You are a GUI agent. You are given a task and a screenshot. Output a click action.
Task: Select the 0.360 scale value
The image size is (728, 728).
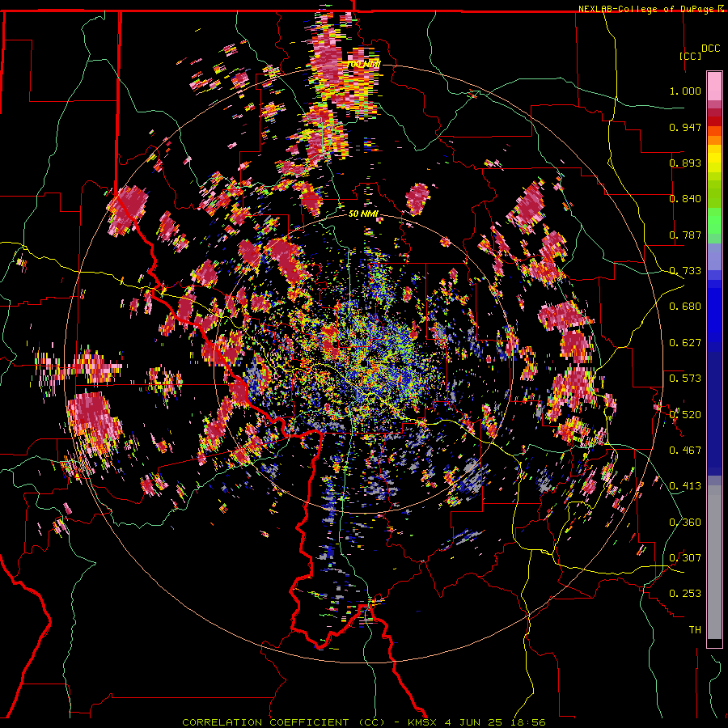coord(685,522)
